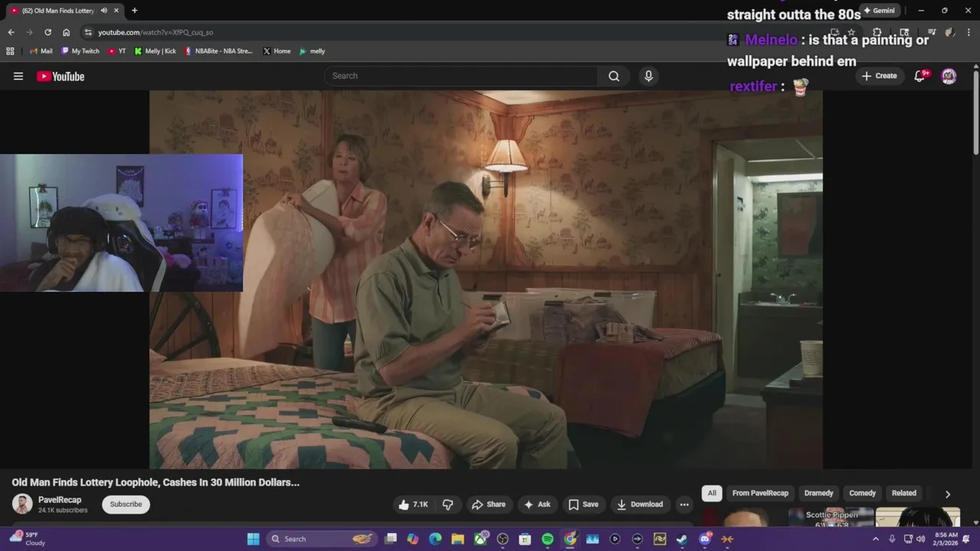Open Spotify from the taskbar
The width and height of the screenshot is (980, 551).
coord(547,539)
